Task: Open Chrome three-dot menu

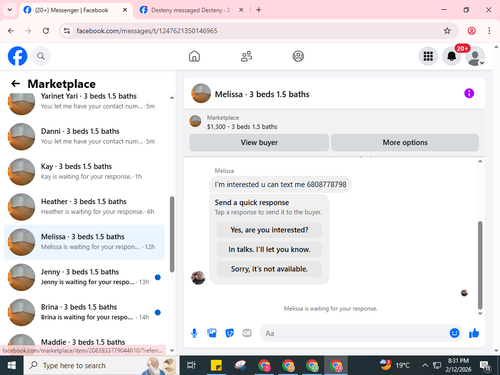Action: click(x=489, y=31)
